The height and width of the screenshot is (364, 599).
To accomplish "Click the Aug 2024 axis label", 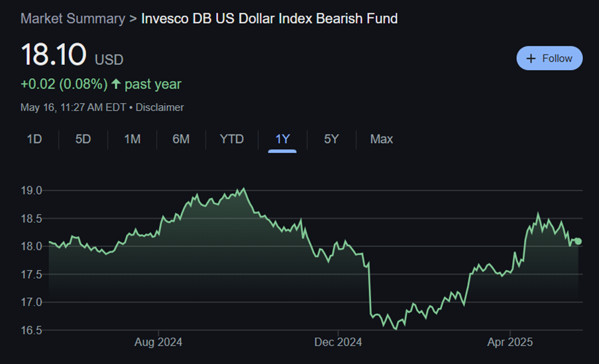I will (x=158, y=342).
